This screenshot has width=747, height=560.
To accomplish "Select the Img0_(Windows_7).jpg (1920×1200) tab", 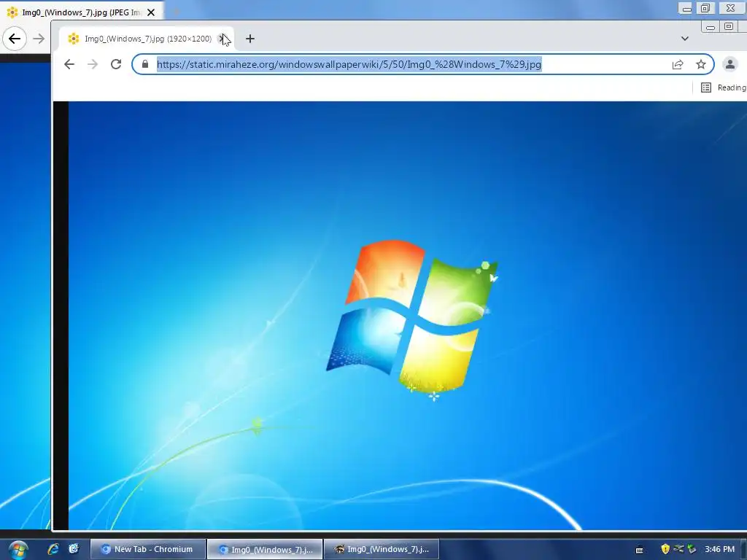I will [x=147, y=39].
